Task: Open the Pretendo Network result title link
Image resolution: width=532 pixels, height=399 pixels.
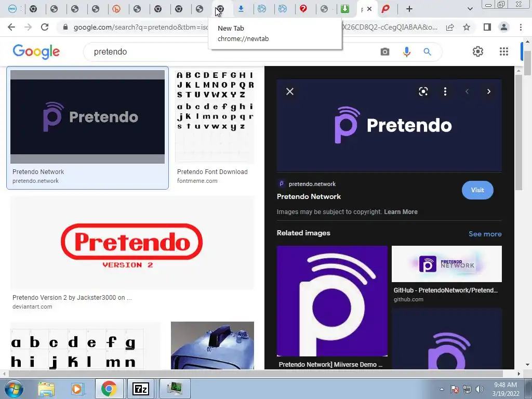Action: point(38,171)
